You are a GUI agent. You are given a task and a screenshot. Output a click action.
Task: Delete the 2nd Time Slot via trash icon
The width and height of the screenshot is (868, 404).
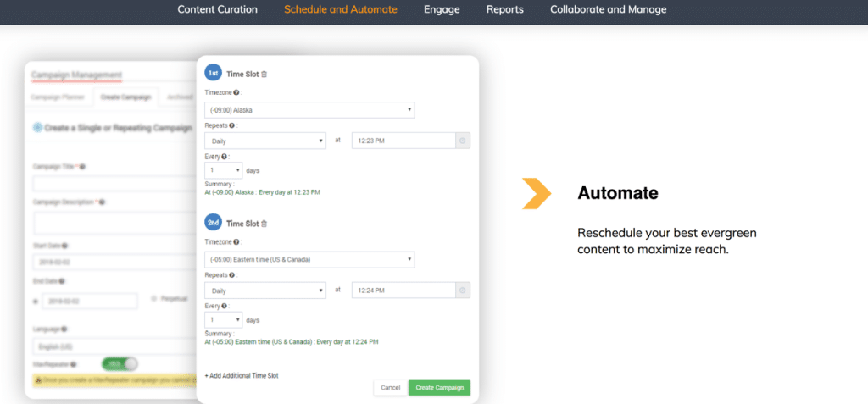point(264,224)
